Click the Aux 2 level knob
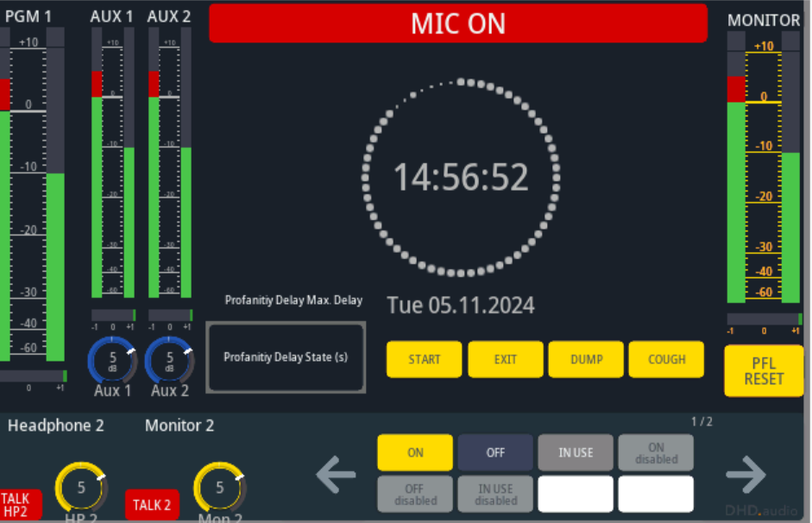The width and height of the screenshot is (812, 523). 169,361
